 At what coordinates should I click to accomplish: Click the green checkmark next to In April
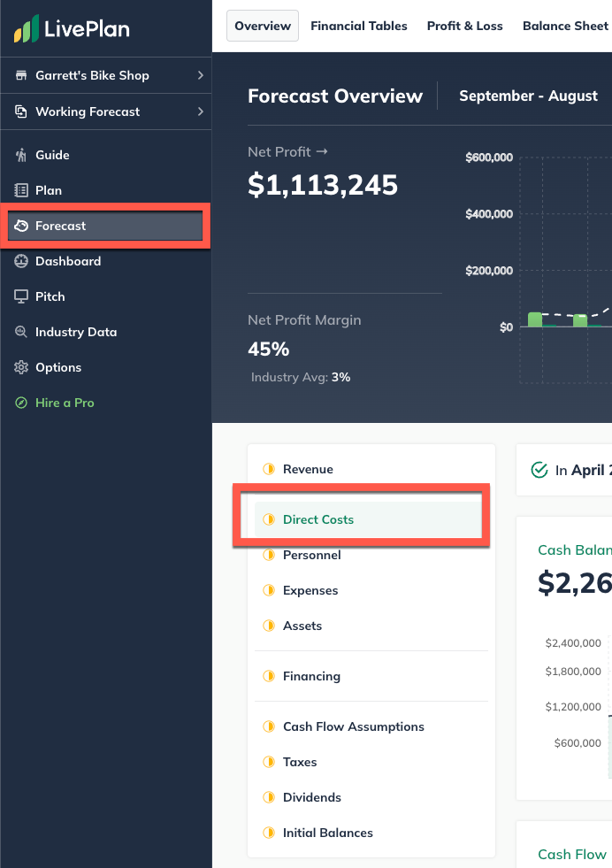click(539, 470)
